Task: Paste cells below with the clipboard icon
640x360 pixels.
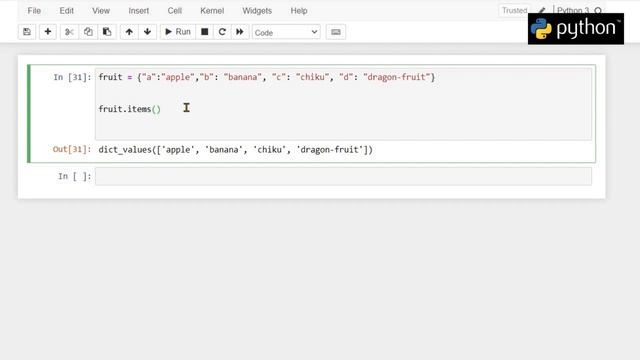Action: click(x=107, y=32)
